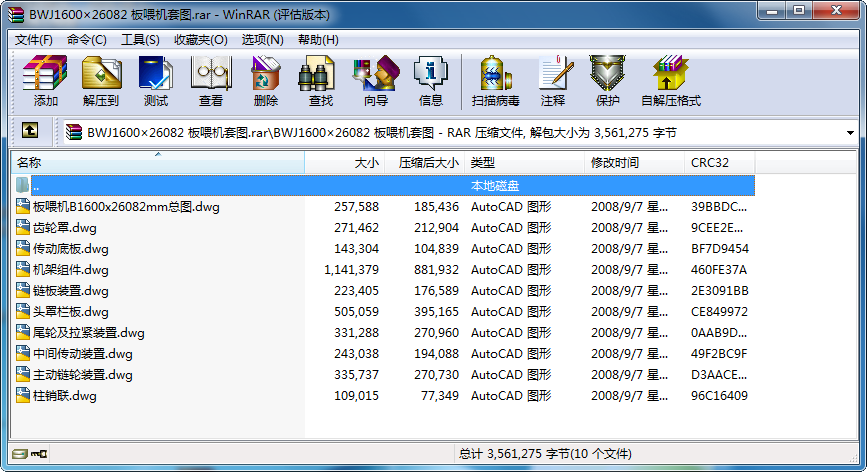Click the 解压到 (Extract To) icon
Image resolution: width=867 pixels, height=472 pixels.
pos(100,81)
